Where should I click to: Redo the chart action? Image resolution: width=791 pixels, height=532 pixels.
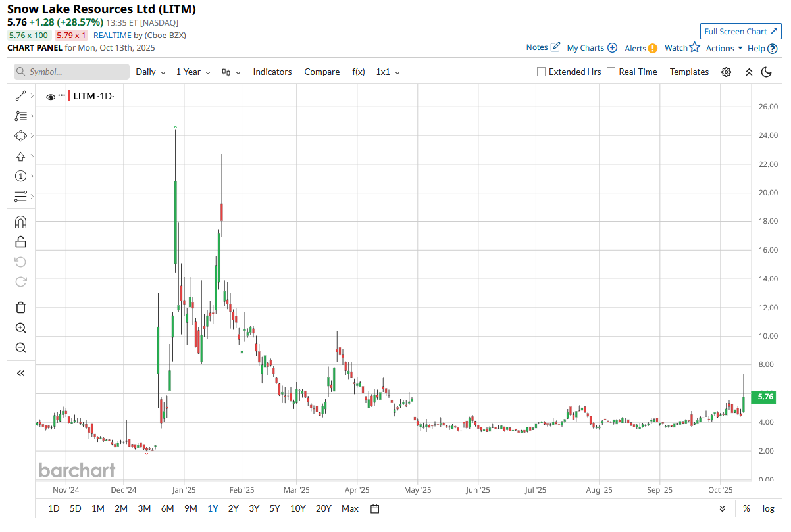pos(20,281)
